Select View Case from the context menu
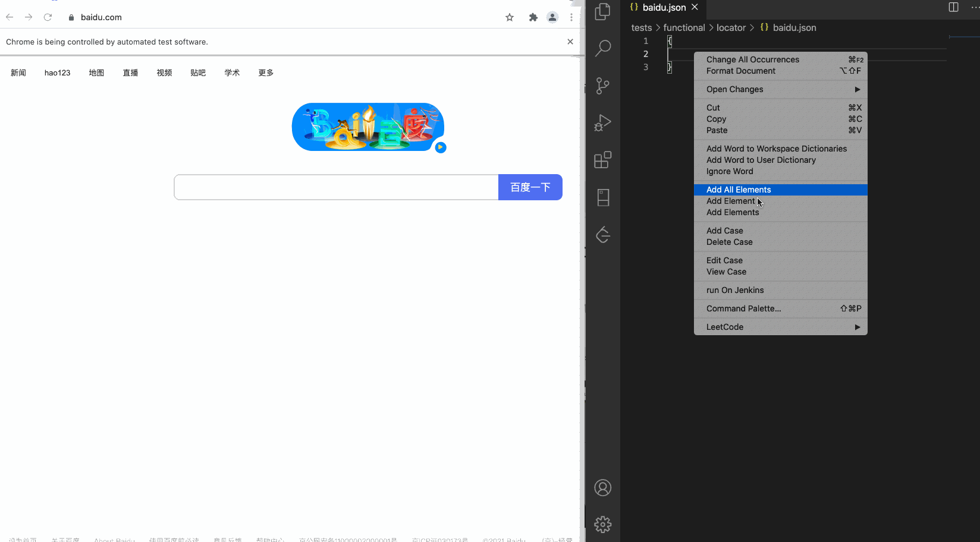 point(781,272)
